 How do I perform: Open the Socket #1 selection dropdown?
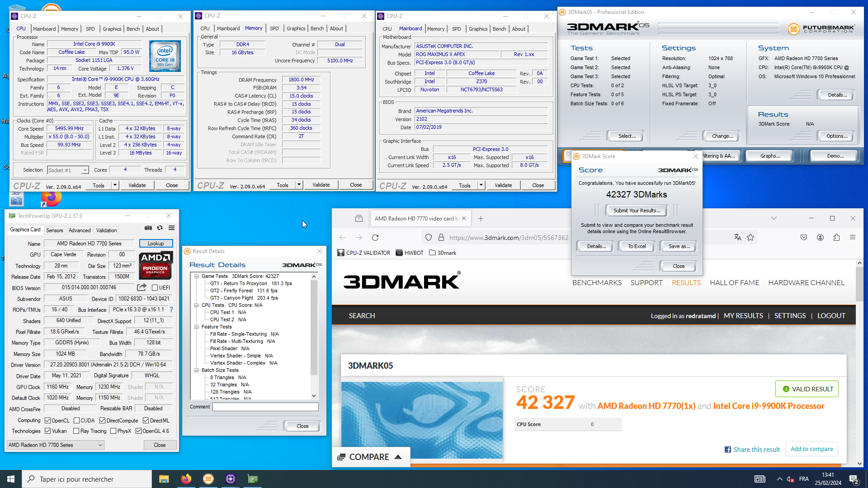(x=68, y=170)
